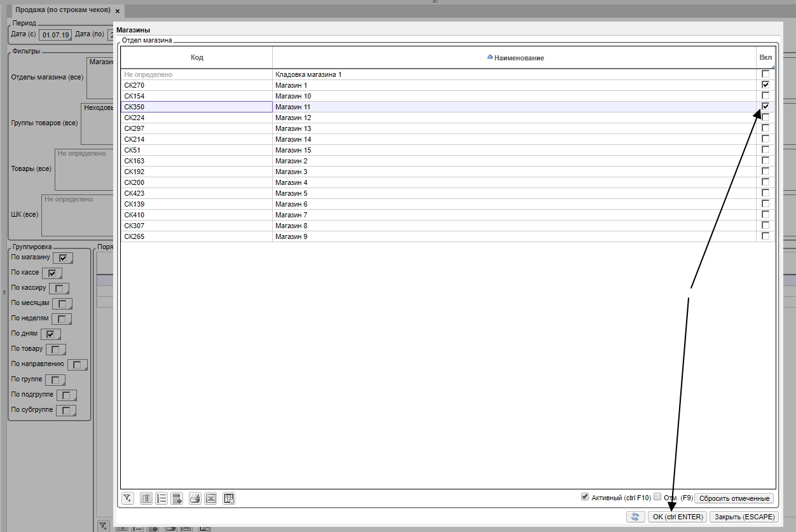Screen dimensions: 796x532
Task: Toggle the Отм. (F9) checkbox
Action: click(x=657, y=497)
